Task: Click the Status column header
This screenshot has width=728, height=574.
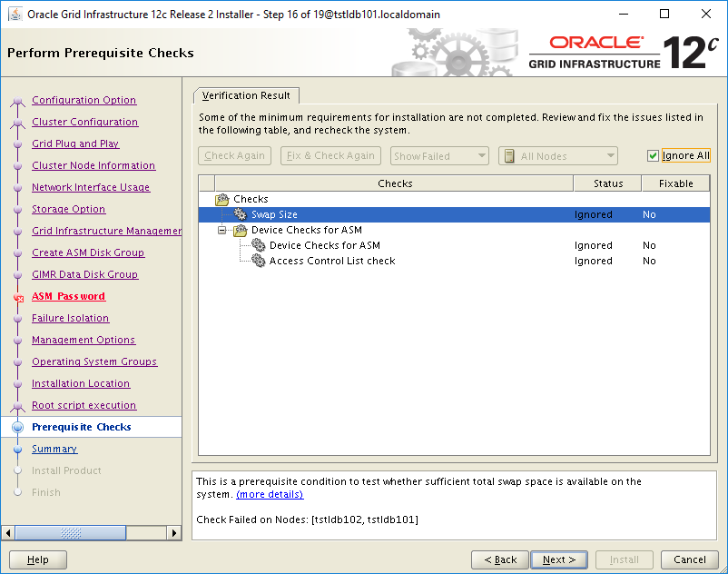Action: (608, 183)
